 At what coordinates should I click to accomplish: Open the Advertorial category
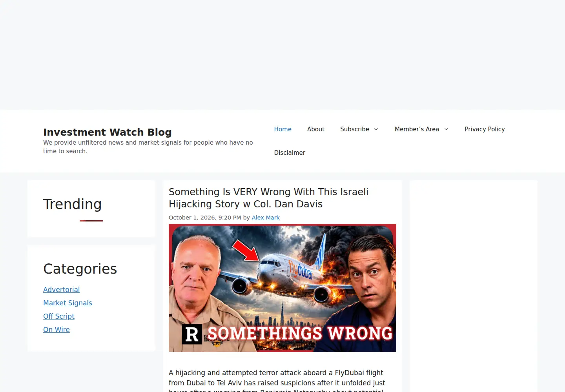click(61, 290)
